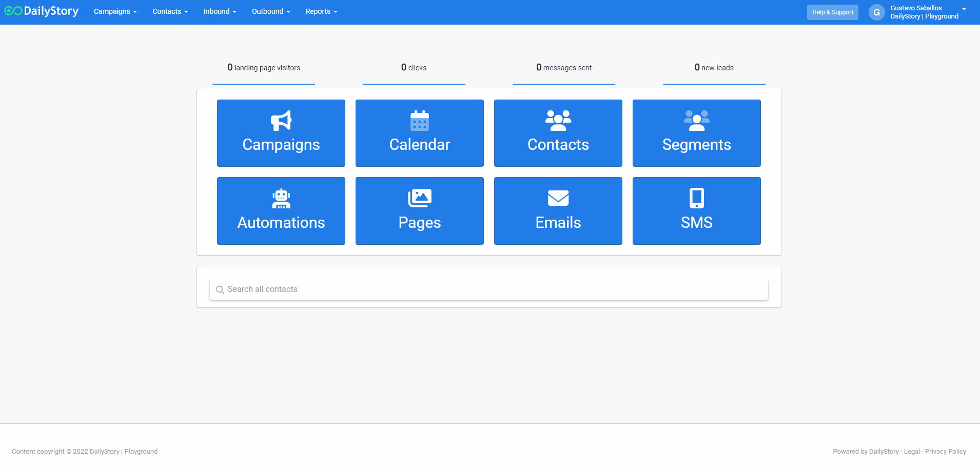
Task: Click the Segments group icon
Action: [x=696, y=121]
